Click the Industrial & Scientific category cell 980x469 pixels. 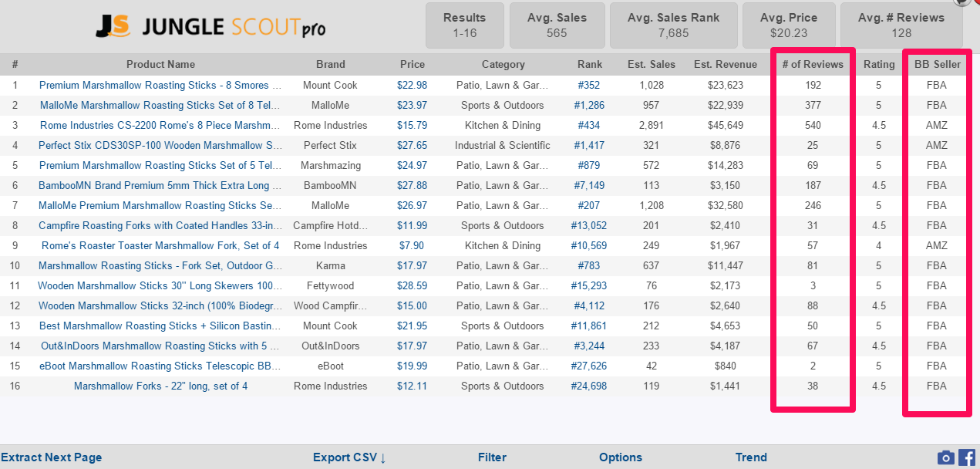tap(503, 145)
